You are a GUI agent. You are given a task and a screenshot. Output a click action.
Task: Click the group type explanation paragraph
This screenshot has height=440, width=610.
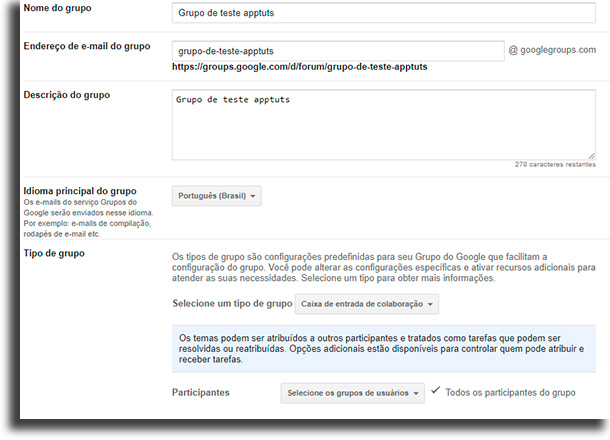[x=384, y=268]
